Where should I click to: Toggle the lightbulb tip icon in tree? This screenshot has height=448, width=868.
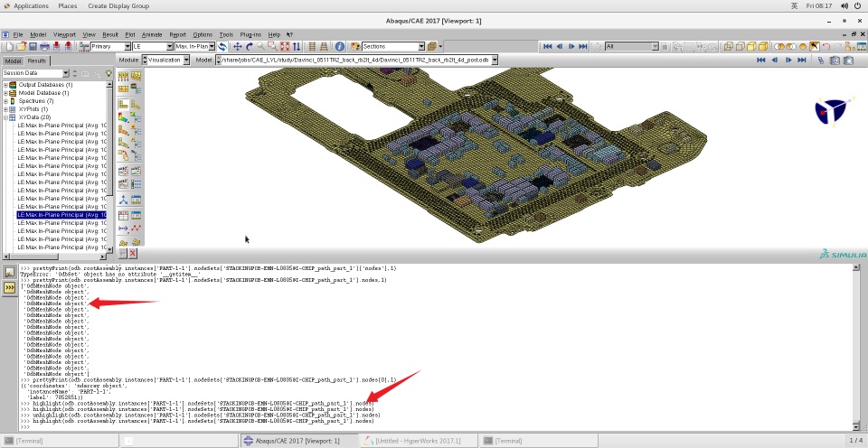(108, 73)
